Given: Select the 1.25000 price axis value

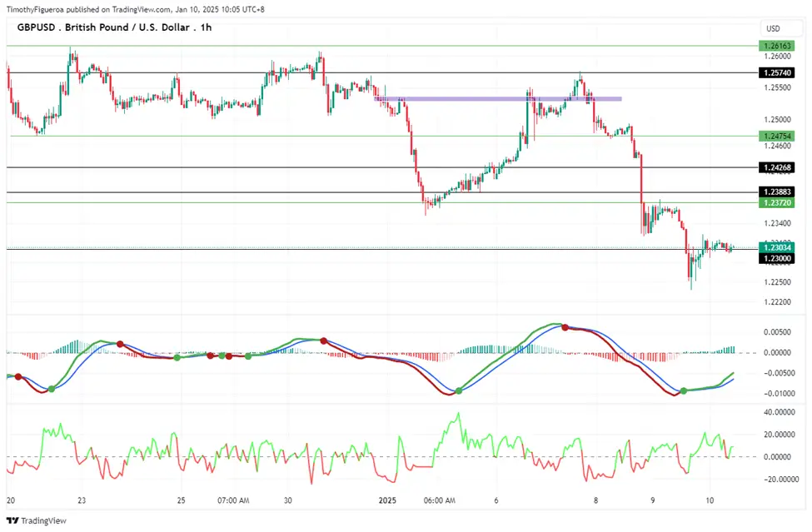Looking at the screenshot, I should (777, 120).
